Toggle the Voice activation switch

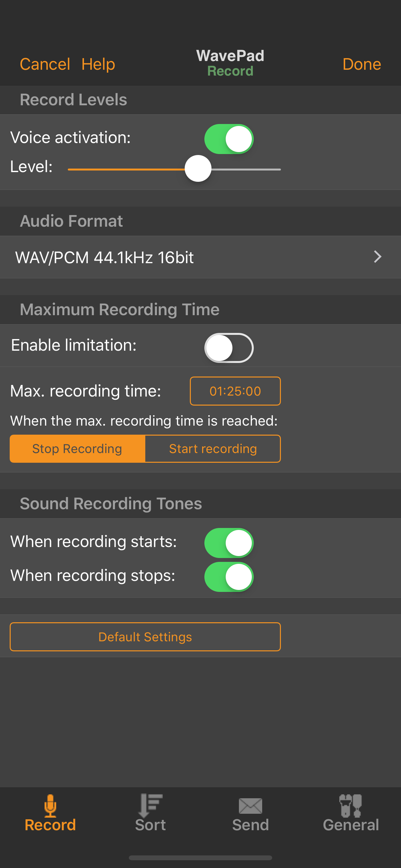pyautogui.click(x=229, y=139)
